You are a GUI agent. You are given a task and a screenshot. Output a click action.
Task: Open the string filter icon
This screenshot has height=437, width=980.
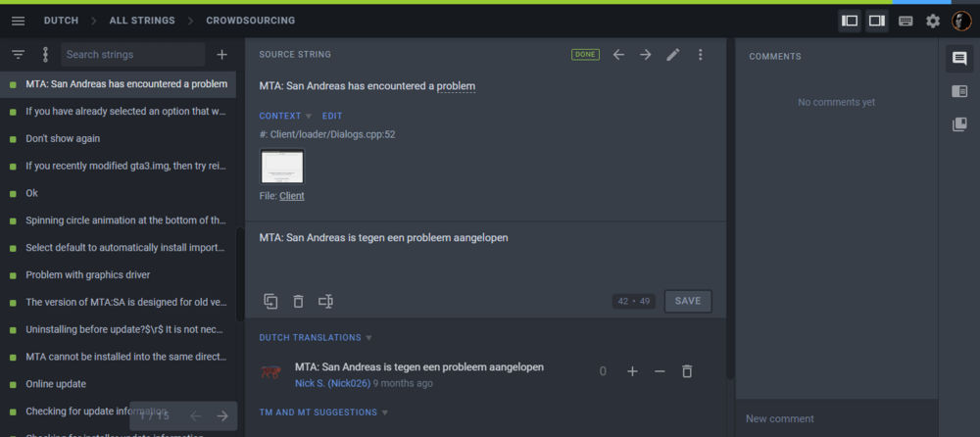coord(18,55)
